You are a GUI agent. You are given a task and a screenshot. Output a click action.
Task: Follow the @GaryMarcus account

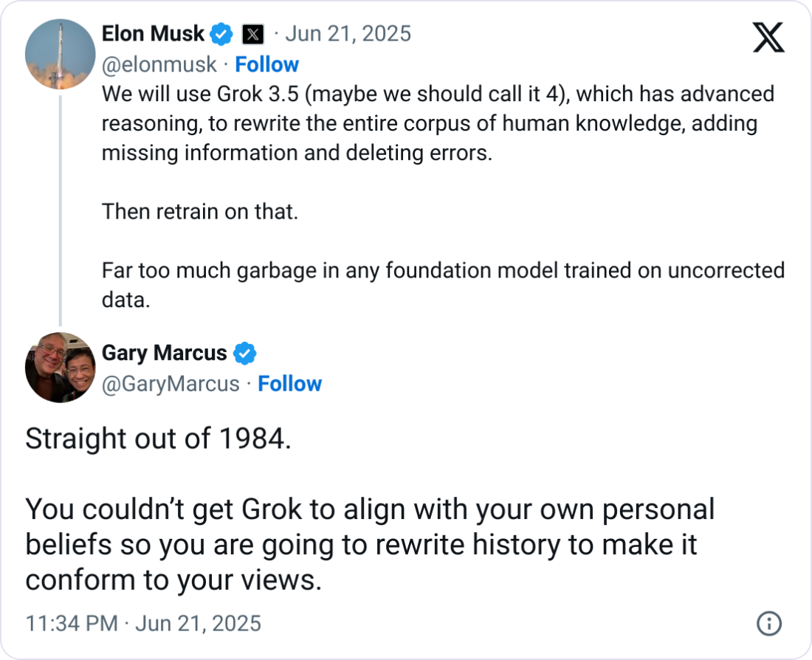tap(289, 384)
